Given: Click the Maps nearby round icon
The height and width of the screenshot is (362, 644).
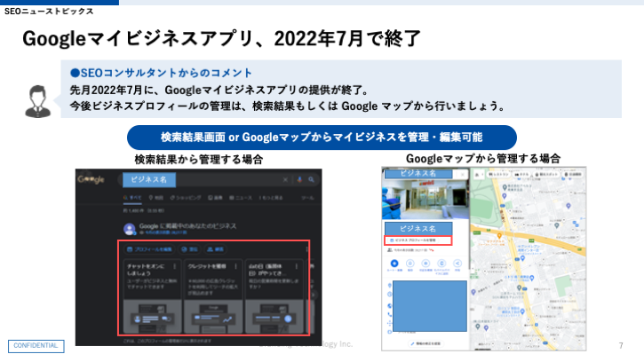Looking at the screenshot, I should (x=425, y=264).
